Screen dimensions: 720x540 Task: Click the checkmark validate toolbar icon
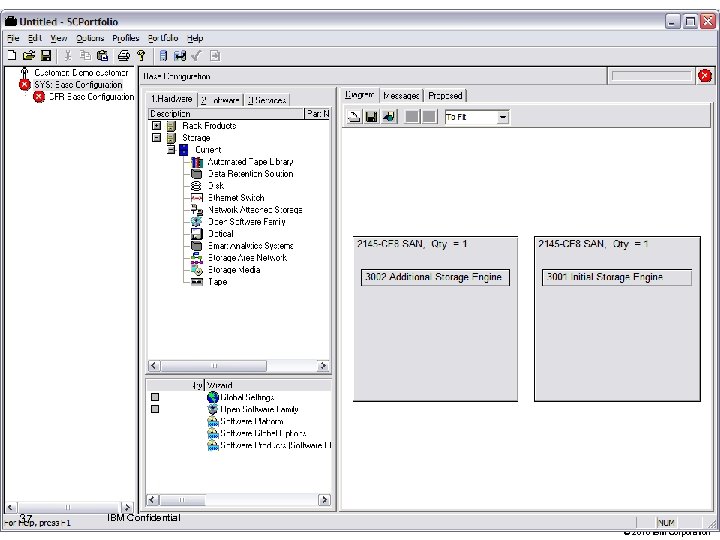(x=197, y=56)
